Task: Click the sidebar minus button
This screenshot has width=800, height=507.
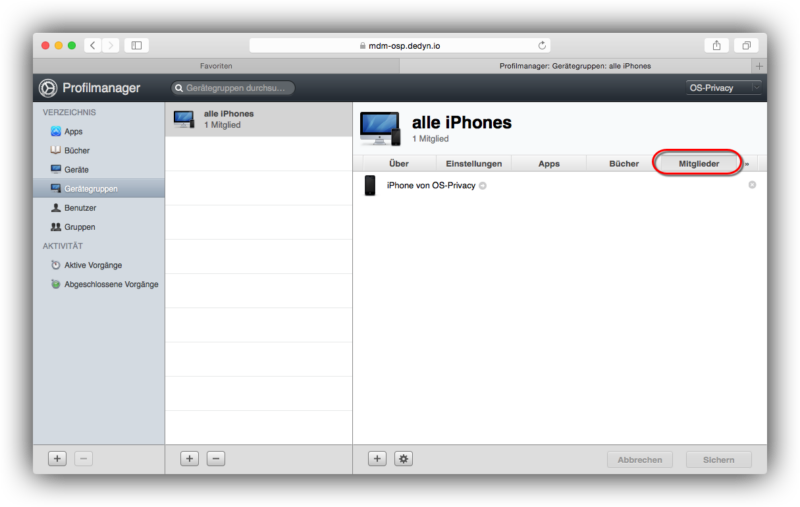Action: [x=84, y=459]
